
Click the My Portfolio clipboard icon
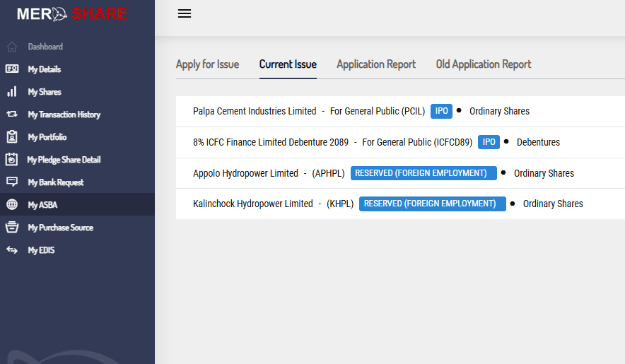tap(11, 137)
